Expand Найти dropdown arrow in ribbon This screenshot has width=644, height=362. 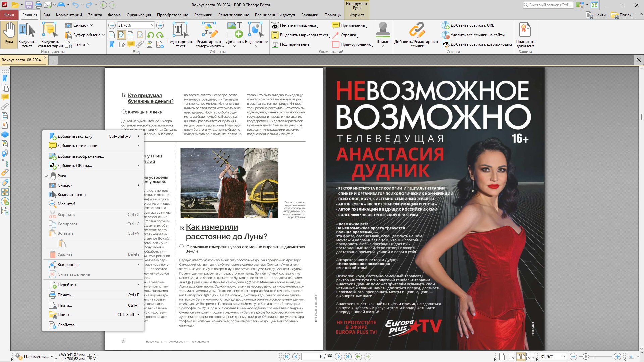coord(88,44)
